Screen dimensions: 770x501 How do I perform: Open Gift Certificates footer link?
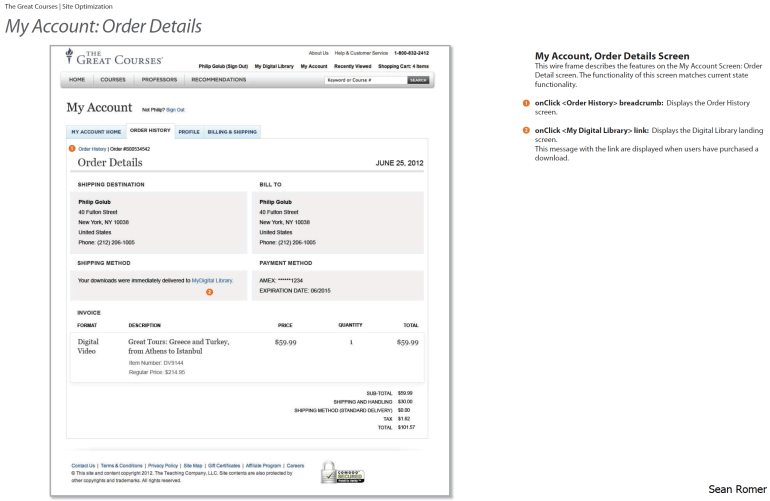pos(224,466)
